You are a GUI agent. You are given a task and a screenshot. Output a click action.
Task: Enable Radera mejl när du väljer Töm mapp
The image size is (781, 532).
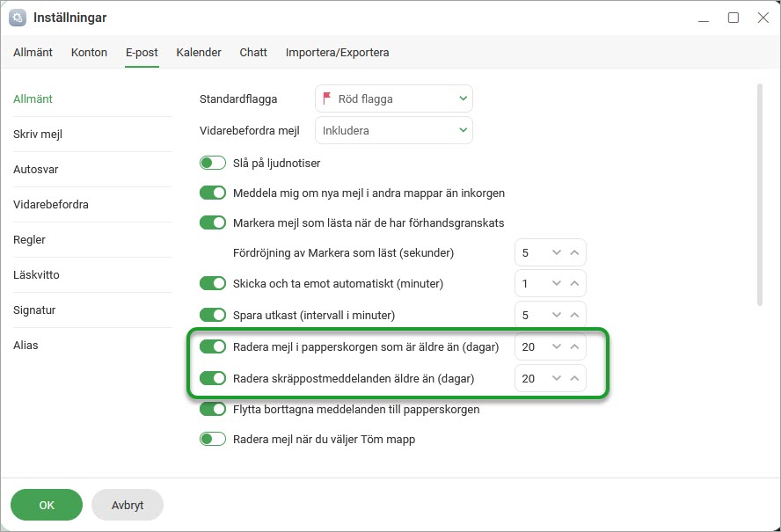[x=213, y=439]
